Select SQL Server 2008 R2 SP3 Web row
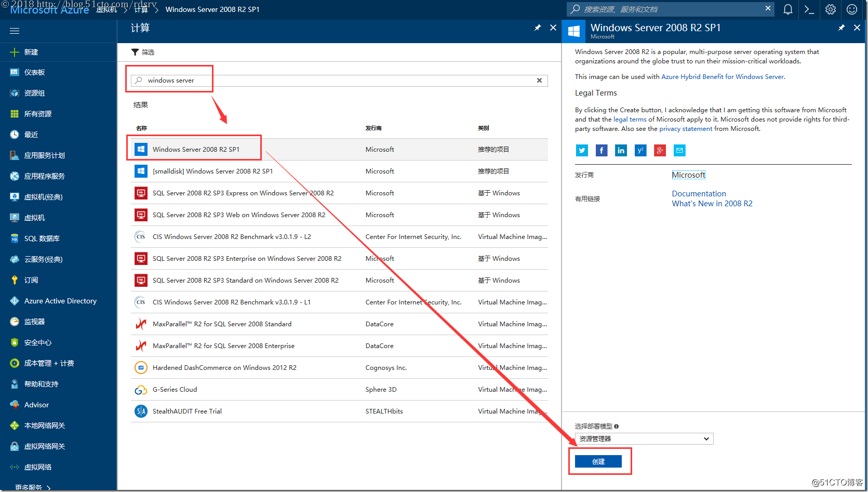Image resolution: width=868 pixels, height=492 pixels. pos(339,215)
